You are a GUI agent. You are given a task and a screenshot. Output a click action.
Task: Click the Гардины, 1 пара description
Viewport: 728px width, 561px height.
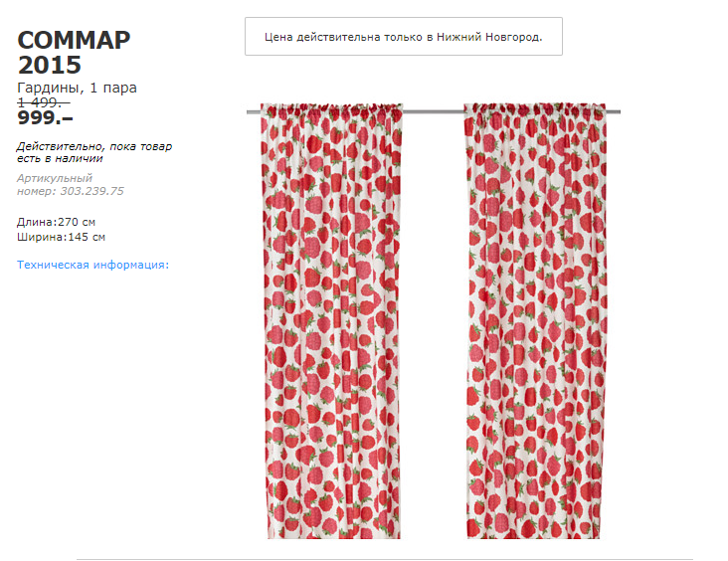tap(77, 88)
